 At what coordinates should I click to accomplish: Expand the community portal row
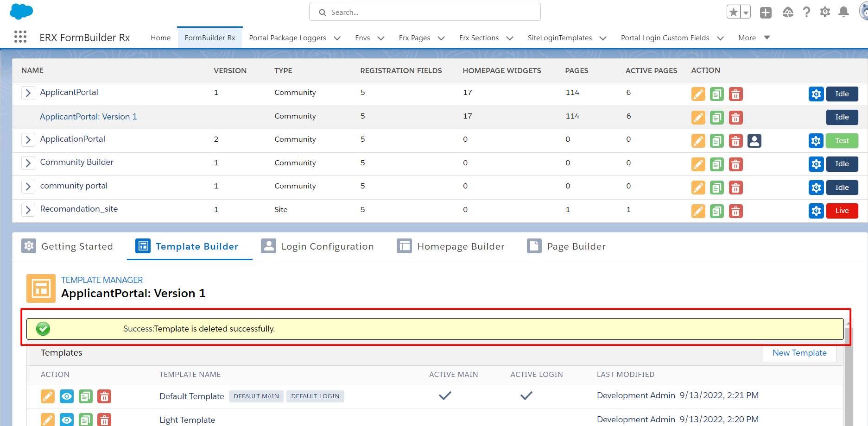point(28,186)
